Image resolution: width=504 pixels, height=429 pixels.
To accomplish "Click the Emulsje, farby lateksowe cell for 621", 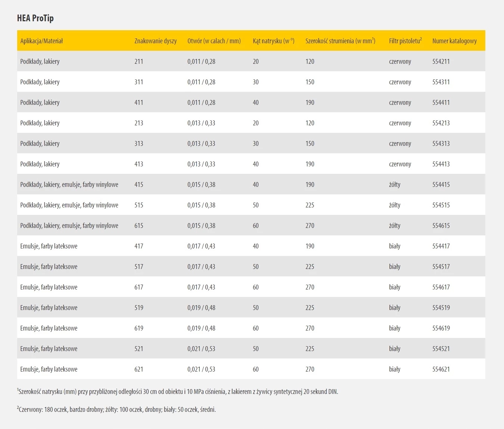I will tap(49, 369).
